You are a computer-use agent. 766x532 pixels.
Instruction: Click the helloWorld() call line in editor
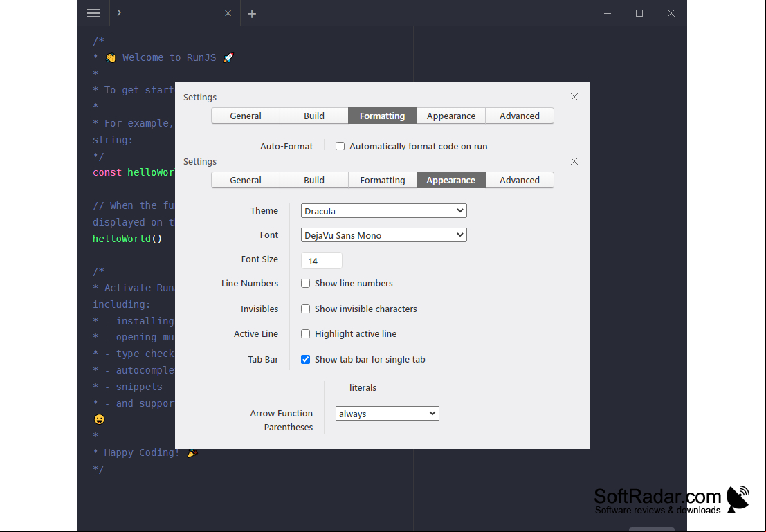(x=127, y=239)
